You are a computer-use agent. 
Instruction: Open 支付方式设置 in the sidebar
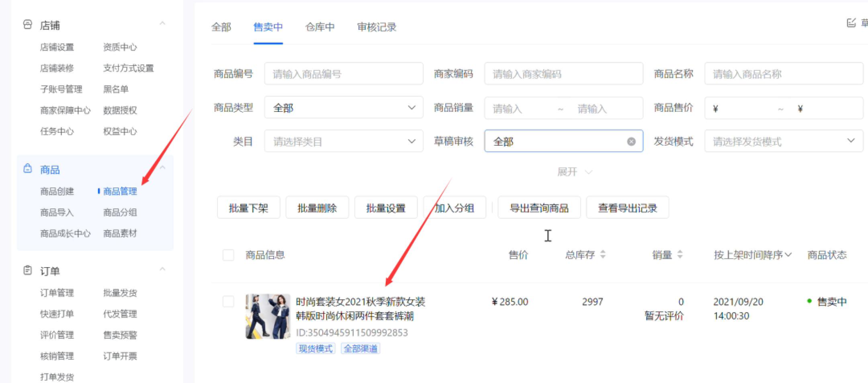click(129, 68)
